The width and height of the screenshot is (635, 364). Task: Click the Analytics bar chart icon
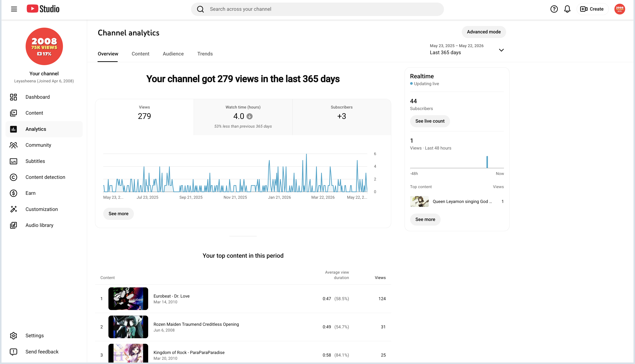tap(14, 129)
